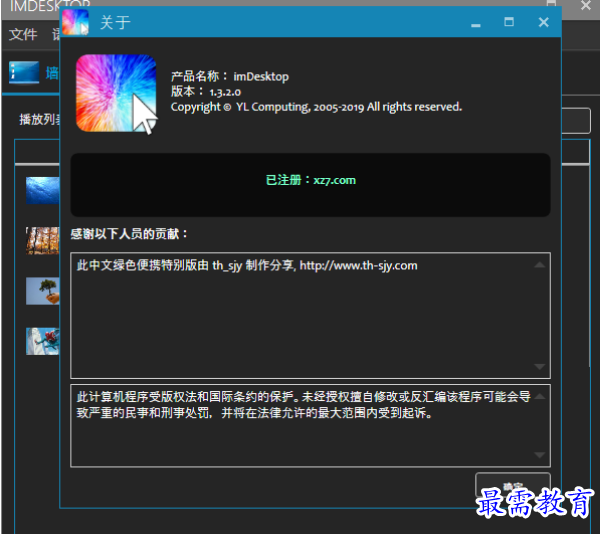Click the 产品名称： imDesktop line

(x=230, y=76)
